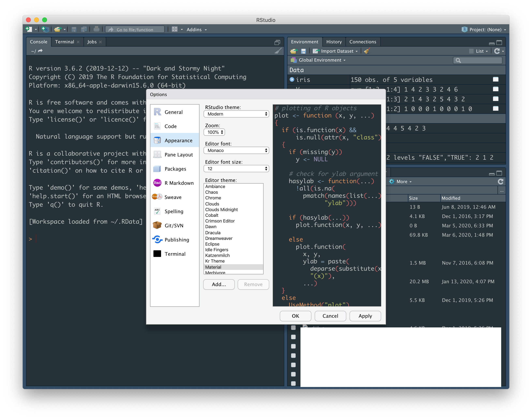532x419 pixels.
Task: Open the RStudio theme dropdown
Action: pyautogui.click(x=236, y=114)
